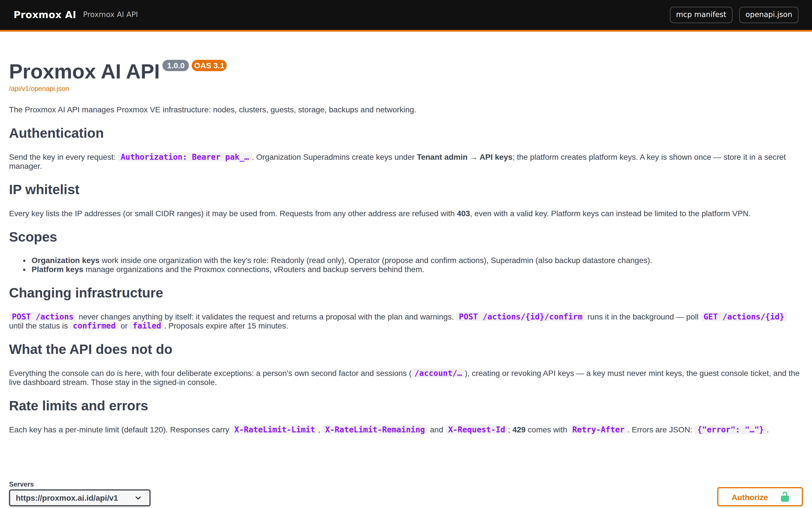Screen dimensions: 812x508
Task: Click the POST /actions code snippet
Action: pyautogui.click(x=43, y=317)
